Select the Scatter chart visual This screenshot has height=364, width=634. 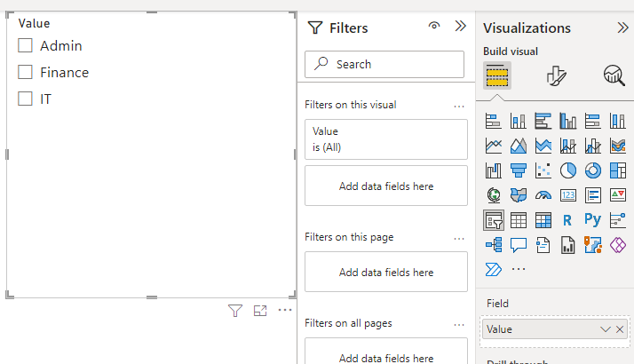[543, 170]
